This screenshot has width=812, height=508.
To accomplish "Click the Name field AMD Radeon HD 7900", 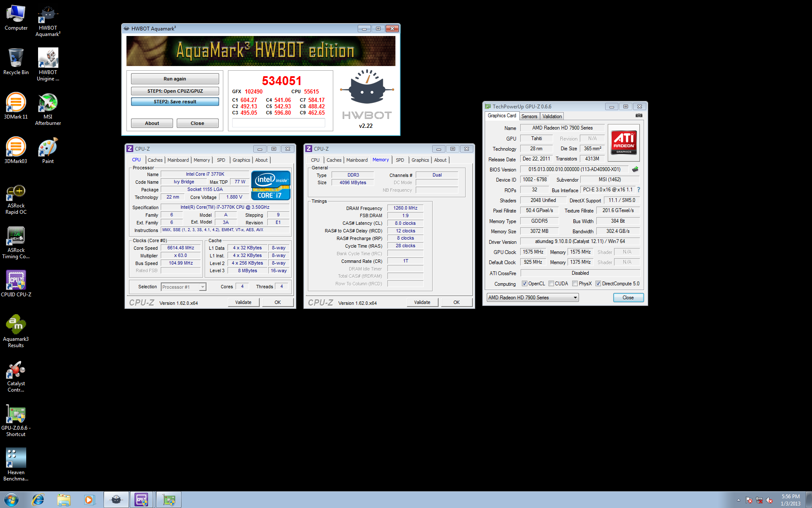I will point(562,128).
